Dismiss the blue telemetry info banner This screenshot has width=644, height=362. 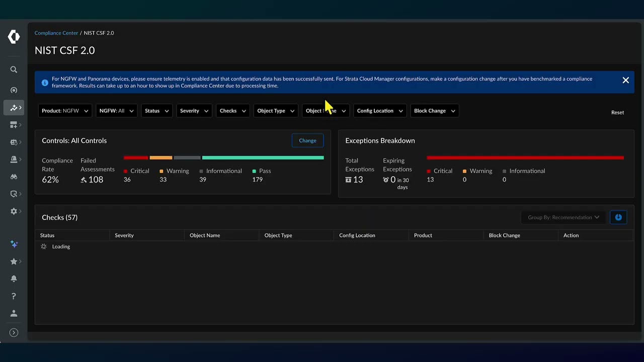click(625, 80)
